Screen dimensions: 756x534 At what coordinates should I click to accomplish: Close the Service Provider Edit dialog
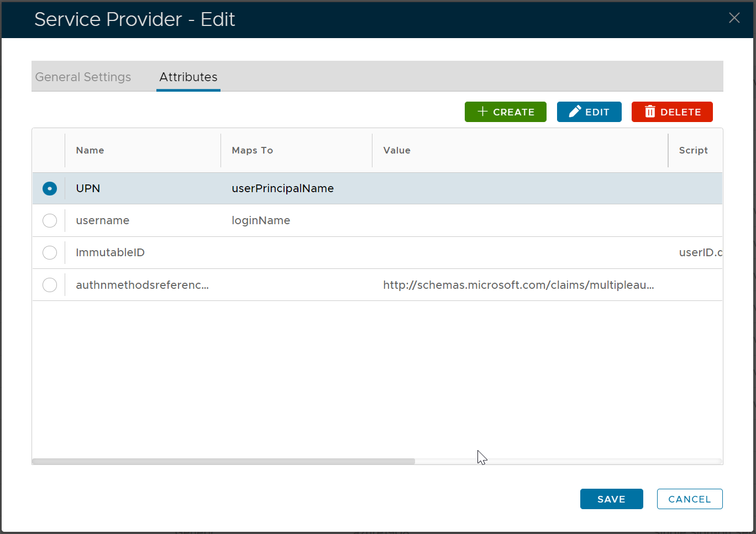pos(734,18)
